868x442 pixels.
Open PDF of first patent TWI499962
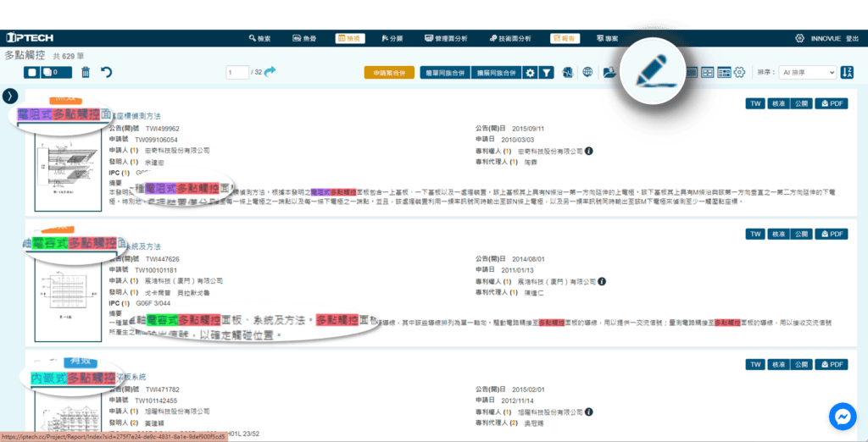point(832,104)
